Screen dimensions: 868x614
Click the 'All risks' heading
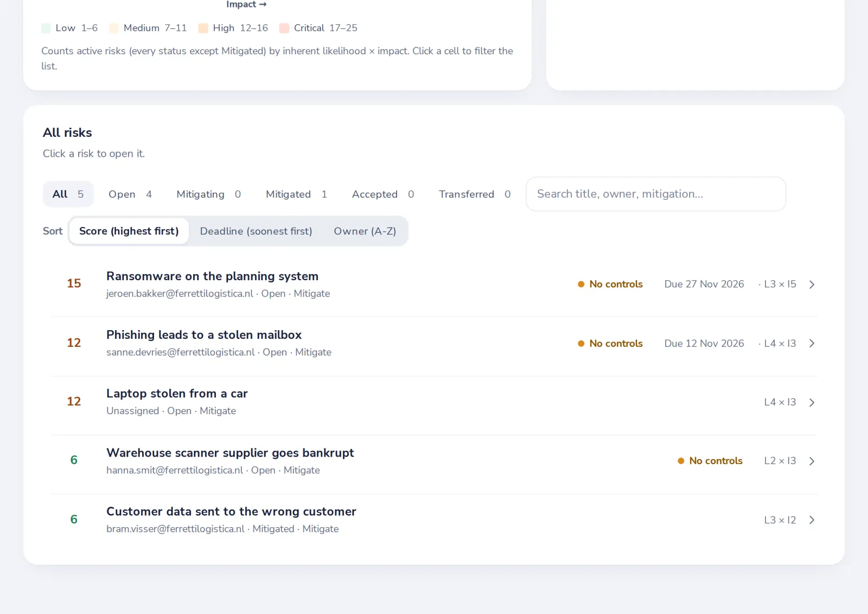tap(67, 132)
